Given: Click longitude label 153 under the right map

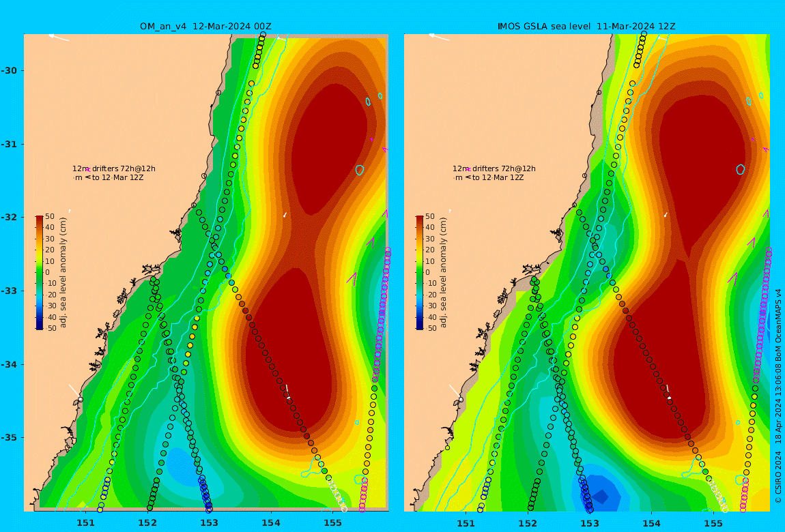Looking at the screenshot, I should [590, 523].
